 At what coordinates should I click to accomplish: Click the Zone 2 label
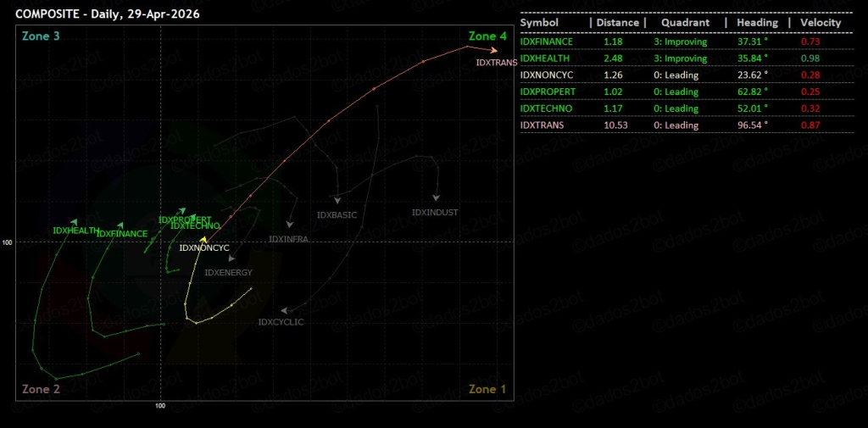[x=41, y=389]
